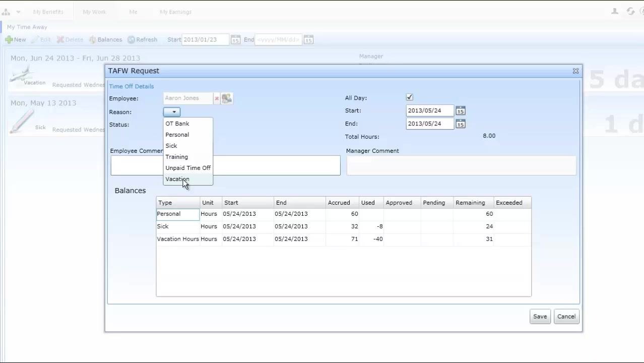This screenshot has height=363, width=644.
Task: Open calendar for toolbar End filter
Action: tap(308, 40)
